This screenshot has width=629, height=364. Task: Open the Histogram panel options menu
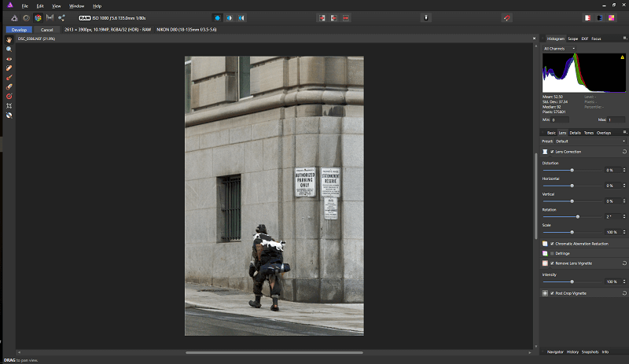pos(624,38)
